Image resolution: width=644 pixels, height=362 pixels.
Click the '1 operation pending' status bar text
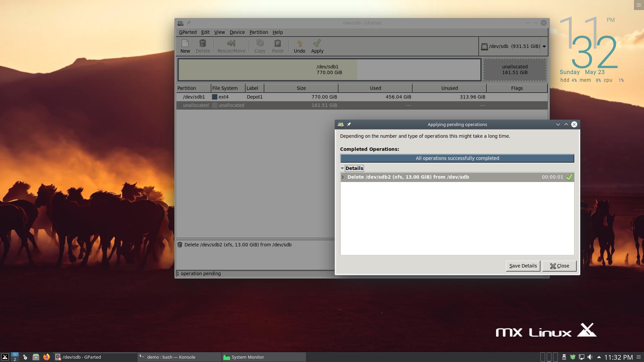click(x=199, y=274)
